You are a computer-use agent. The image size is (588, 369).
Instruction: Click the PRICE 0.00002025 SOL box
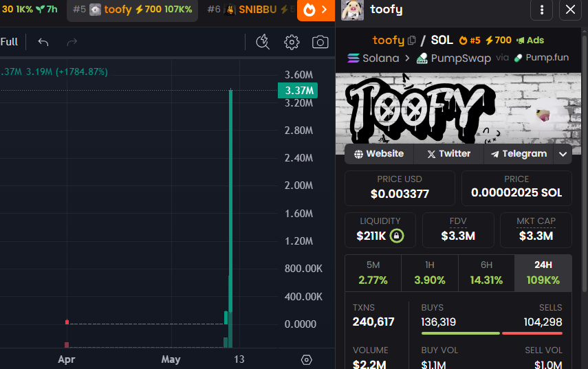(x=516, y=188)
